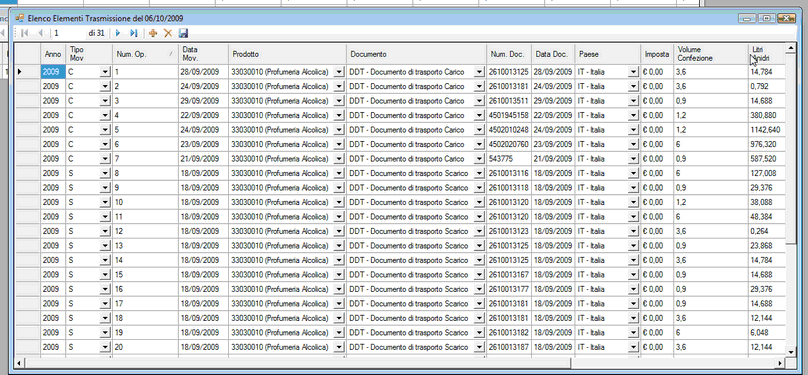The image size is (808, 375).
Task: Select Data Doc. 21/09/2009 in row 7
Action: [x=553, y=159]
